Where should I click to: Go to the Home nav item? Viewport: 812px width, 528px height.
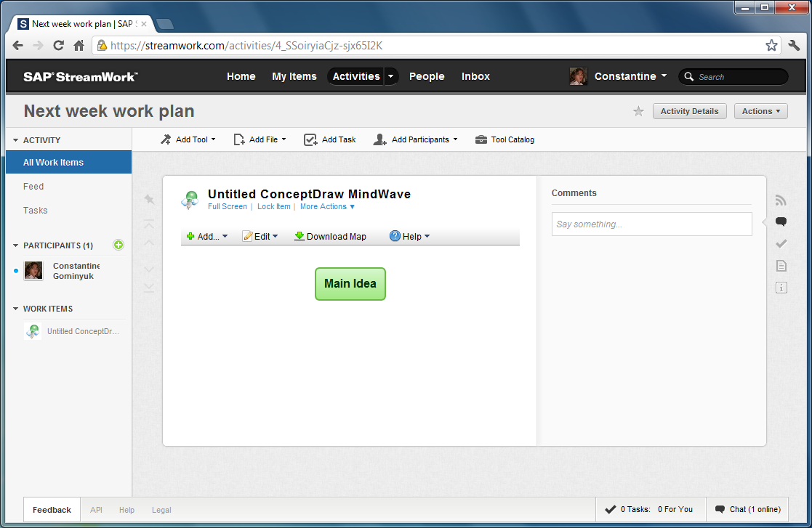241,76
